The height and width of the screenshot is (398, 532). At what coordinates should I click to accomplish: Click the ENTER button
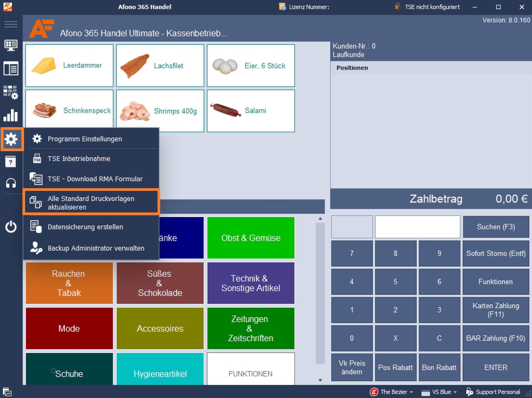coord(496,367)
